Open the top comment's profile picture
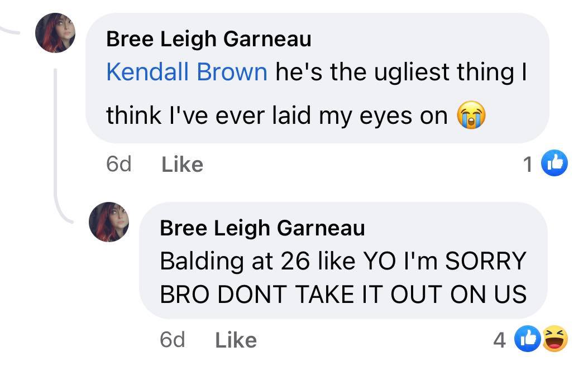The height and width of the screenshot is (371, 588). click(x=55, y=33)
